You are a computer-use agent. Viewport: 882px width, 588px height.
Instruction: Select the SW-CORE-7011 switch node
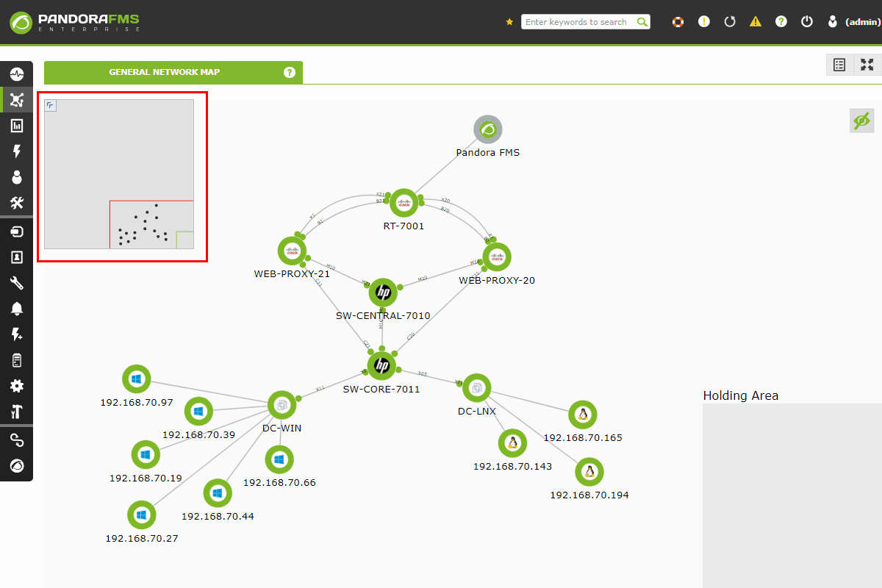[x=381, y=365]
